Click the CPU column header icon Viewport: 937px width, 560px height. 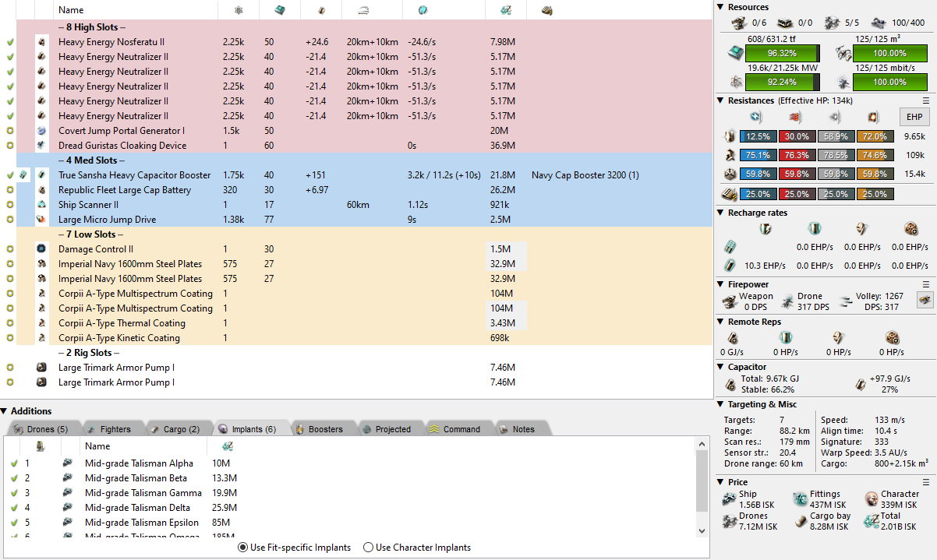[278, 10]
